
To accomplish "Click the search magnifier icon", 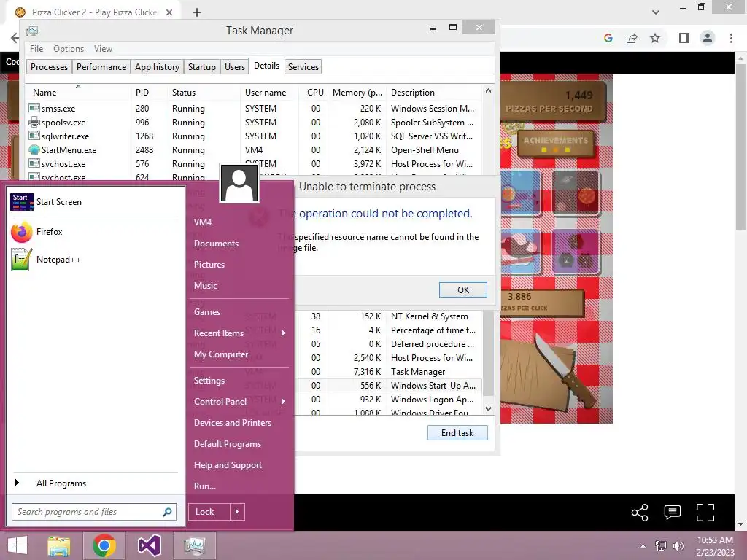I will point(167,512).
